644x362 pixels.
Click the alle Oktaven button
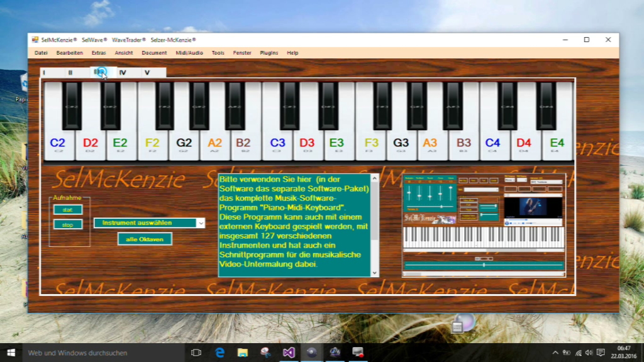tap(145, 239)
